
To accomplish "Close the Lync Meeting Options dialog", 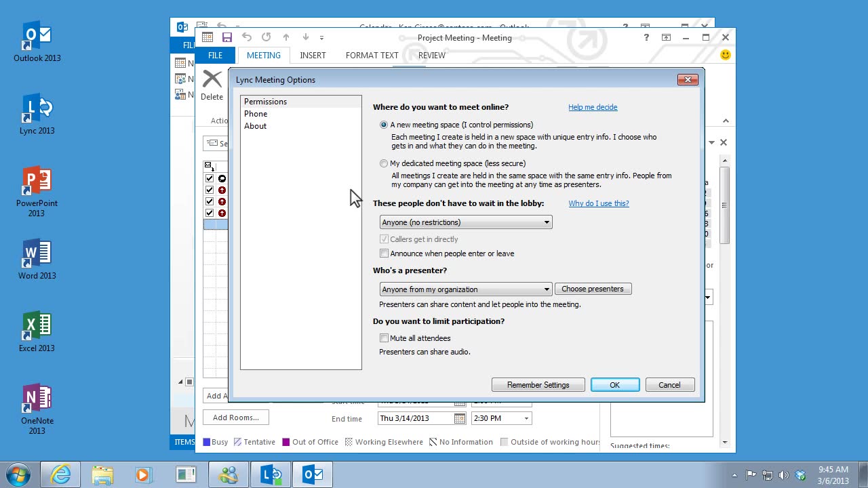I will (688, 80).
